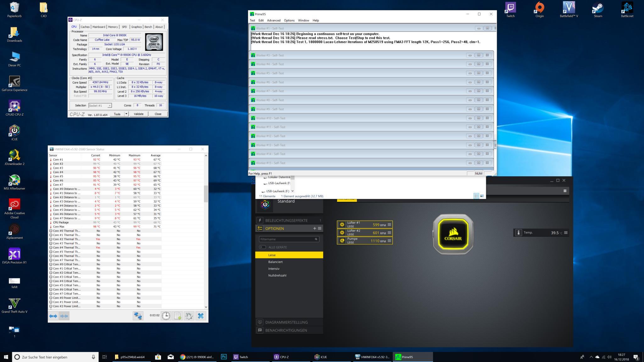
Task: Open Lüfter #1 options menu icon
Action: point(389,225)
